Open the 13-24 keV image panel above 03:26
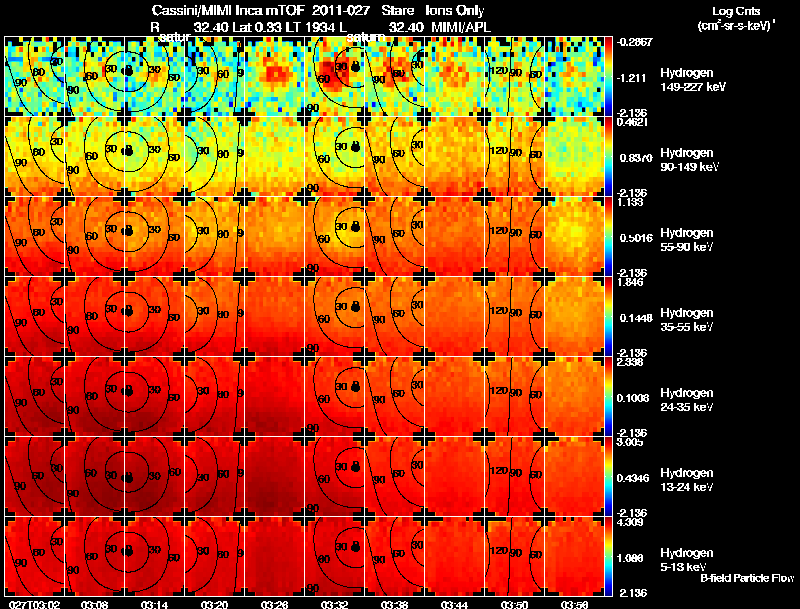The height and width of the screenshot is (609, 800). (275, 477)
